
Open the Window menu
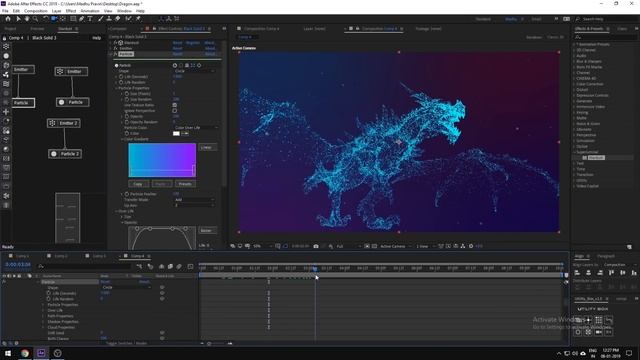(124, 11)
